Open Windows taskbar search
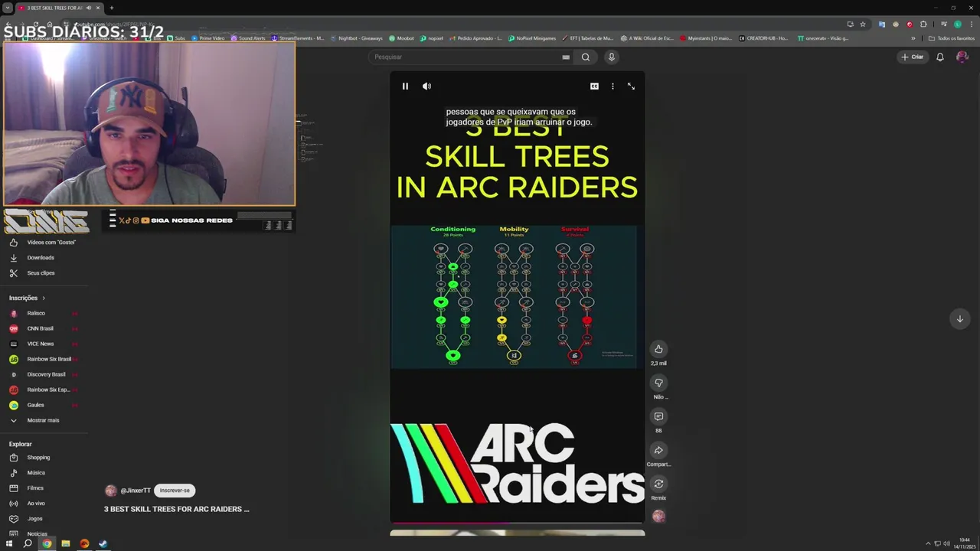The image size is (980, 551). 28,544
